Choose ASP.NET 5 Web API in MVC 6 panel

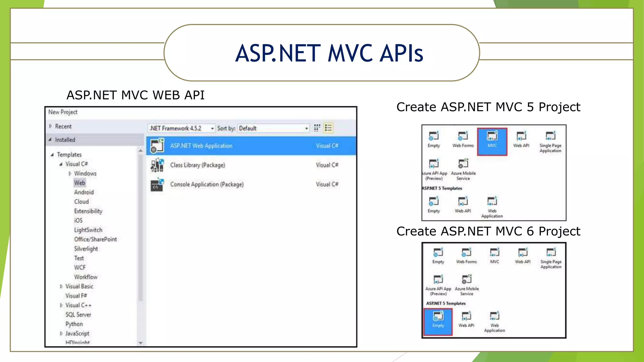point(466,320)
